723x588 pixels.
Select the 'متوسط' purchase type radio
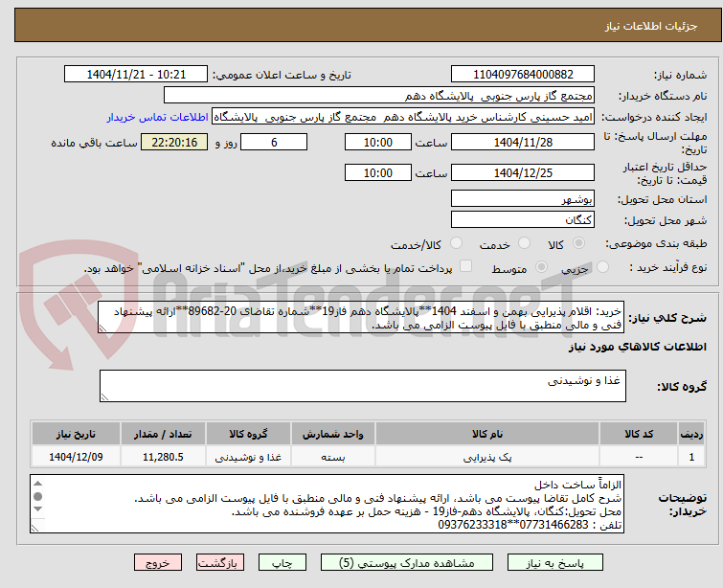pyautogui.click(x=541, y=266)
